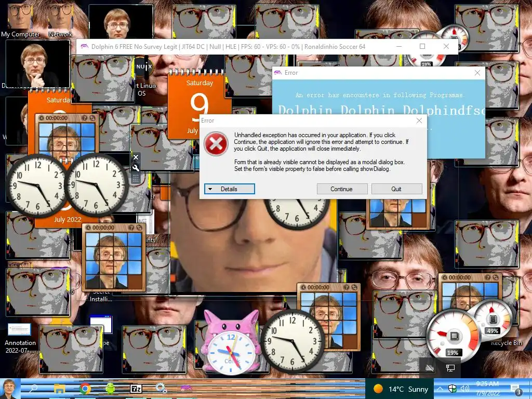Image resolution: width=532 pixels, height=399 pixels.
Task: Click timer icon on puzzle gadget atop the calendar
Action: [42, 118]
